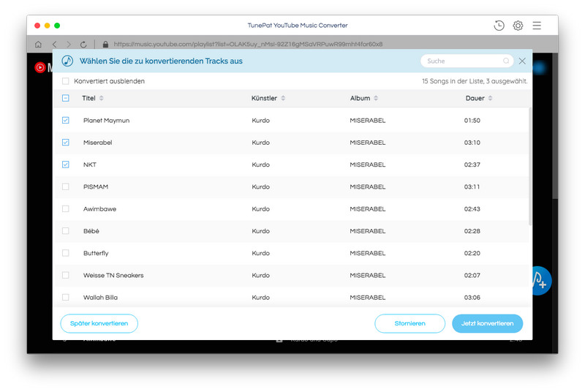
Task: Click the lock icon beside URL
Action: click(105, 45)
